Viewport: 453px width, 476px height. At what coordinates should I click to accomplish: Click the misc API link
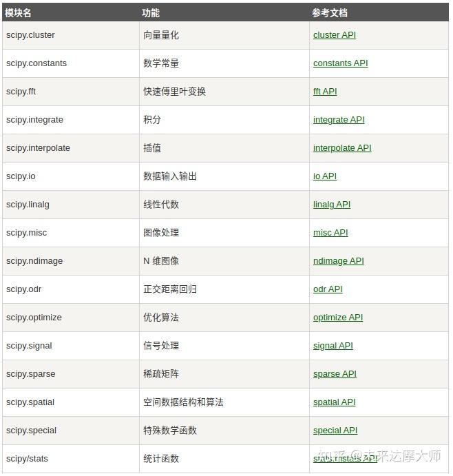coord(330,233)
